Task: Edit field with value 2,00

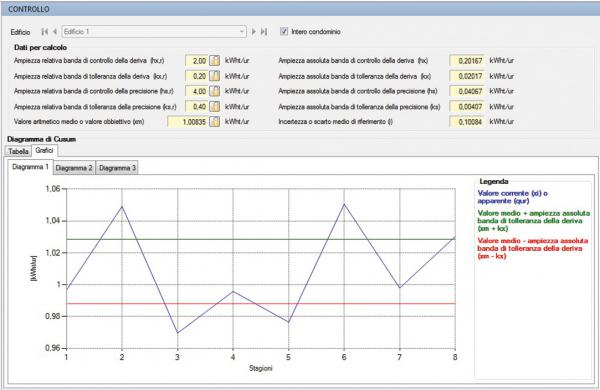Action: pyautogui.click(x=197, y=60)
